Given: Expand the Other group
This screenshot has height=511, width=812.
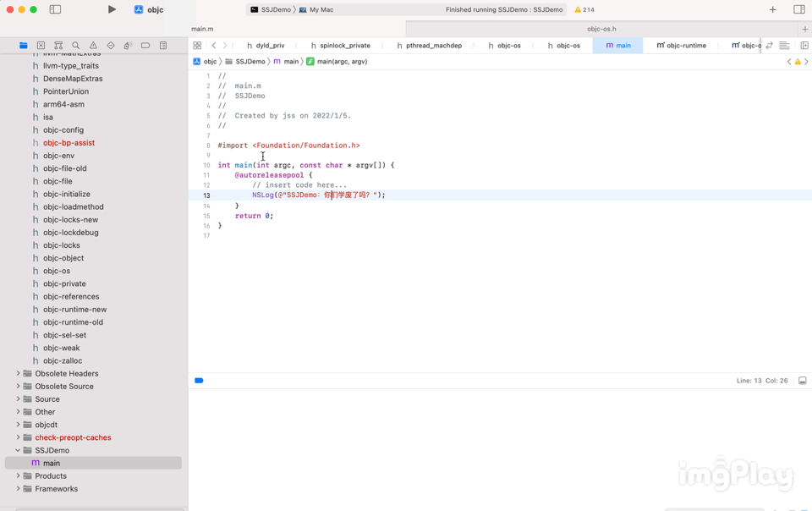Looking at the screenshot, I should coord(18,412).
